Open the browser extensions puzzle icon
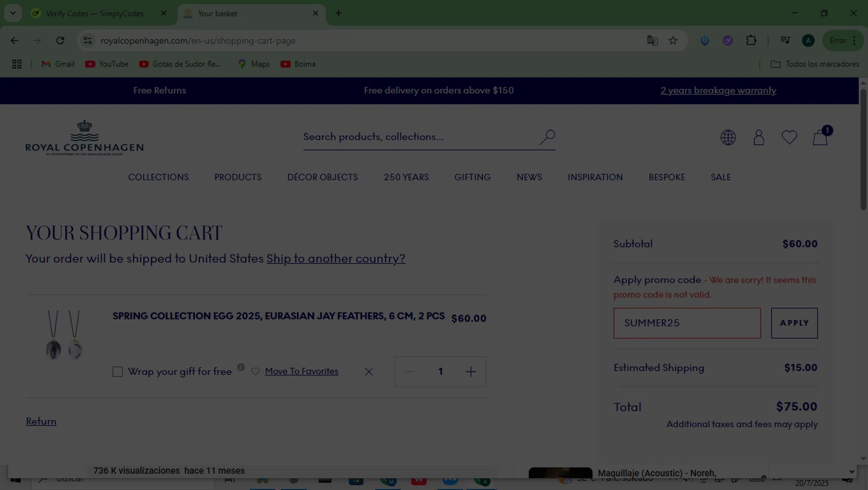 coord(751,40)
